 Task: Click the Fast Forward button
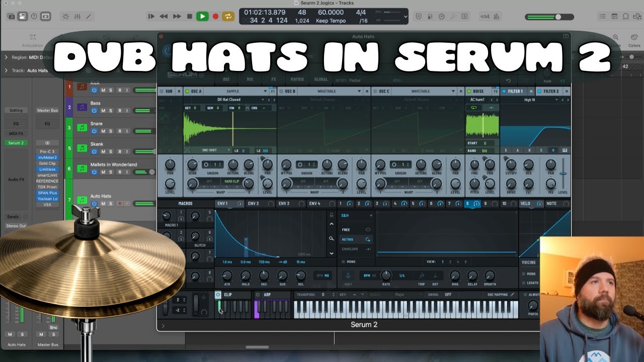coord(177,16)
